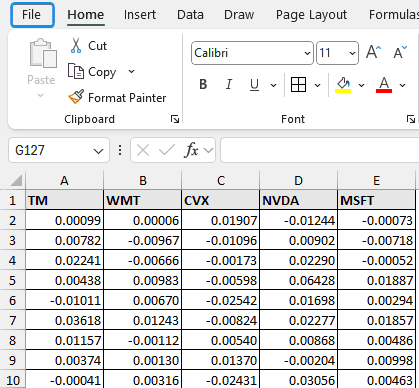Expand the Paste options arrow
The width and height of the screenshot is (419, 388).
(x=41, y=96)
